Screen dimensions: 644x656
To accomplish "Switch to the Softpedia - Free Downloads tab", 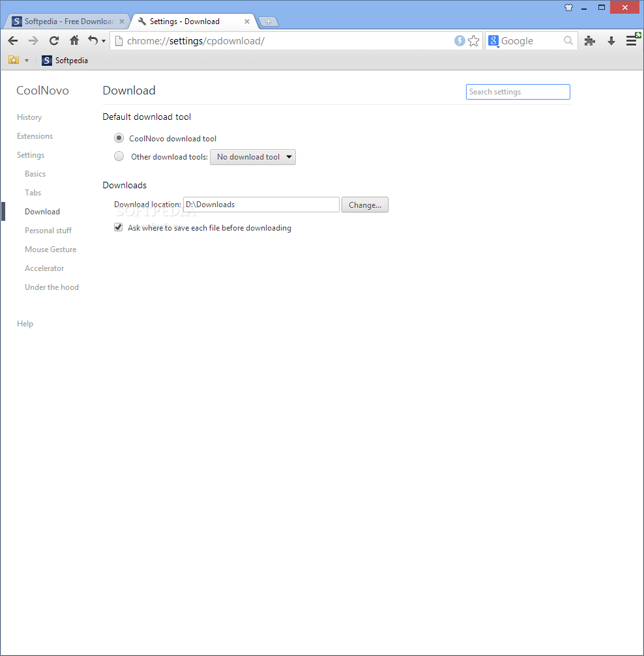I will click(x=68, y=21).
